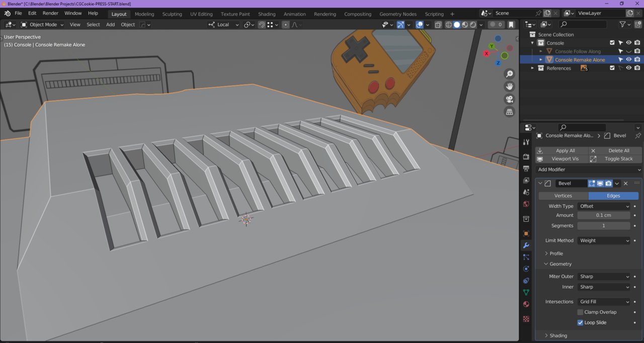
Task: Toggle viewport gizmos display
Action: coord(400,25)
